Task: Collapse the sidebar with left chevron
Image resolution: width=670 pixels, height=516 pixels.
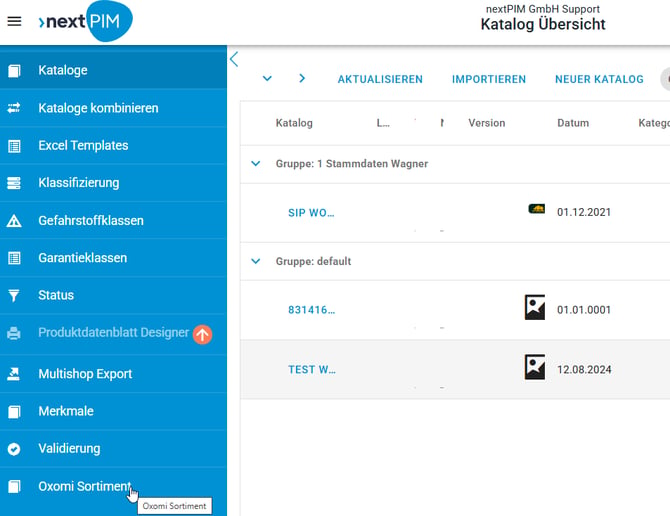Action: point(234,59)
